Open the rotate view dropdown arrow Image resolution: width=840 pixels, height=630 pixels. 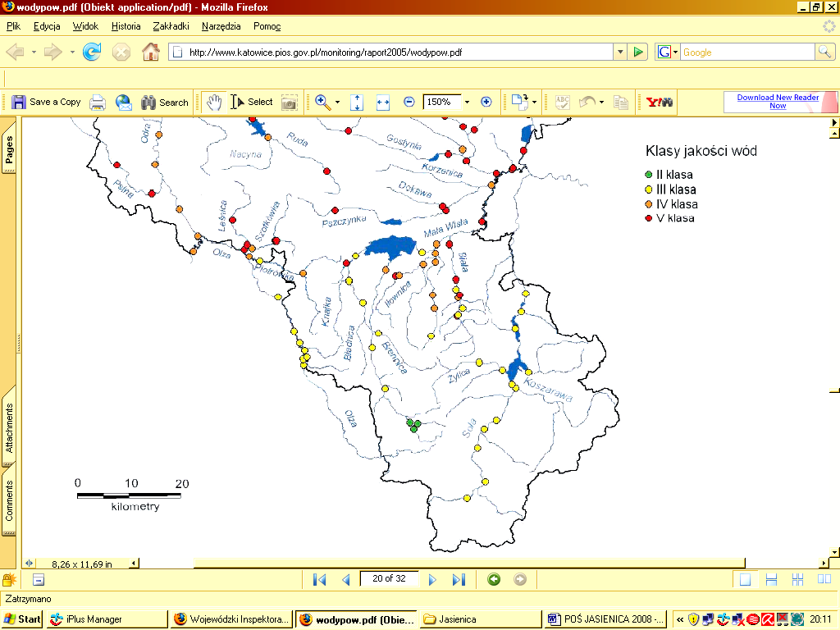(x=534, y=102)
